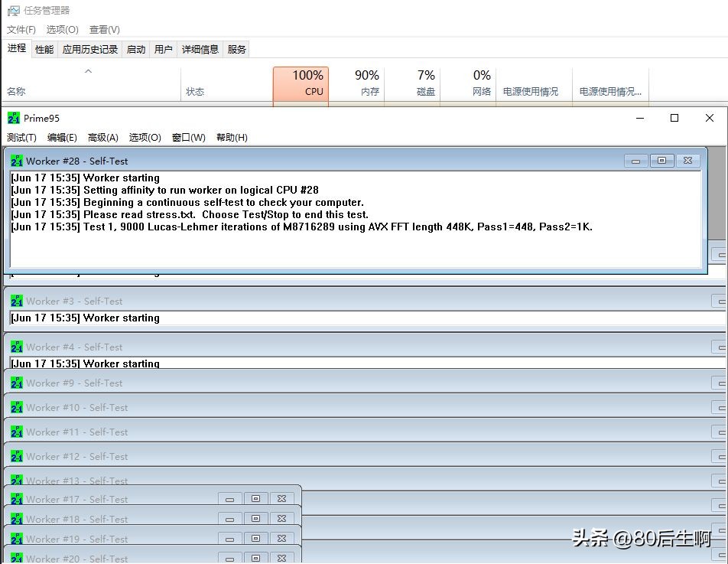Open the 文件(F) menu in Task Manager
Viewport: 728px width, 564px height.
pos(21,30)
